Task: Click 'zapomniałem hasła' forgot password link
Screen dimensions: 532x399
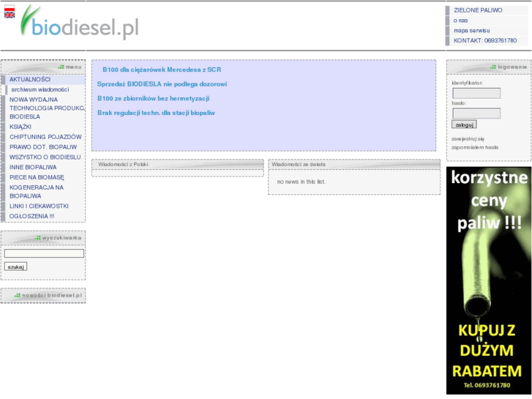Action: tap(475, 147)
